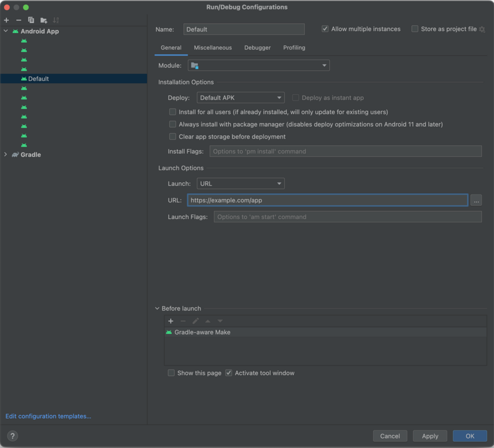Click the Create New Folder icon
Viewport: 494px width, 448px height.
coord(44,20)
